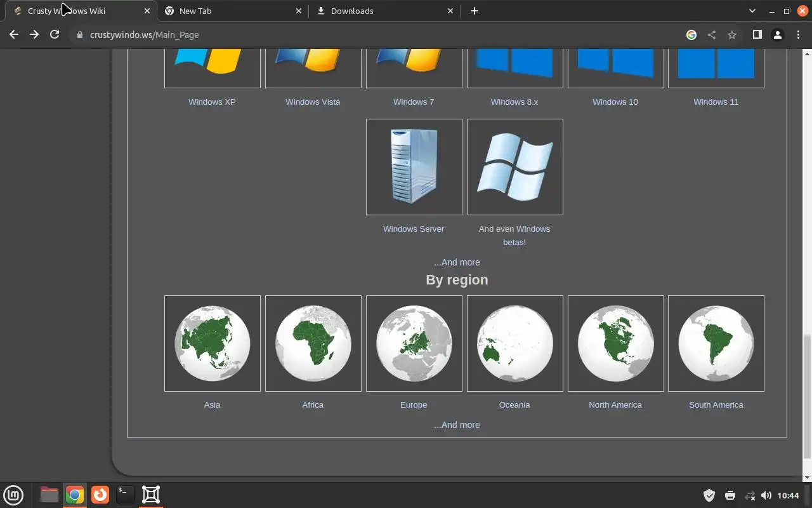Open the tab search dropdown arrow
This screenshot has width=812, height=508.
[752, 11]
